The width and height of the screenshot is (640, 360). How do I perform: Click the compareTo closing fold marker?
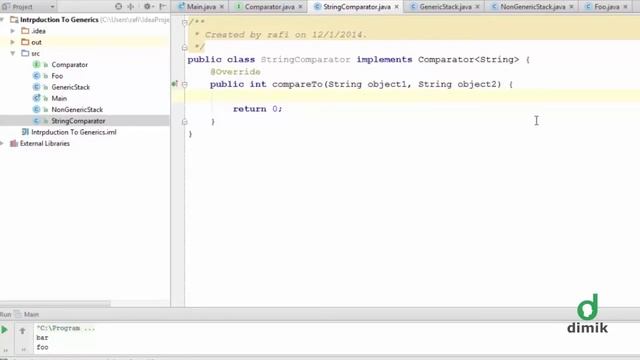coord(184,122)
